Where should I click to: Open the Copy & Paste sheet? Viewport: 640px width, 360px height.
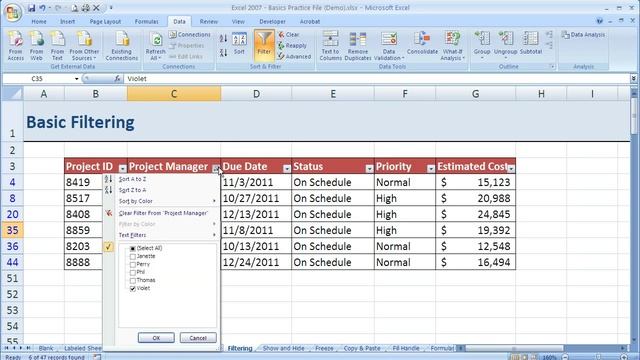pyautogui.click(x=362, y=348)
